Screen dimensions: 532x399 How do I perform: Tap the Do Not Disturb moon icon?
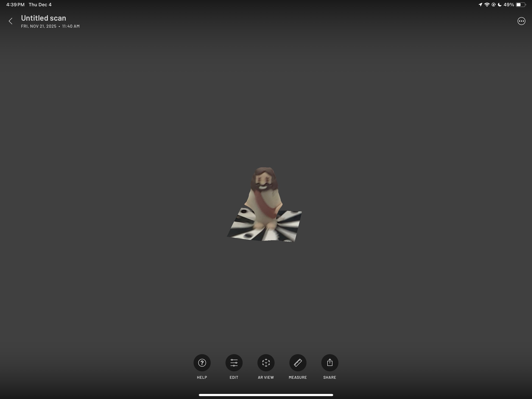pyautogui.click(x=500, y=4)
